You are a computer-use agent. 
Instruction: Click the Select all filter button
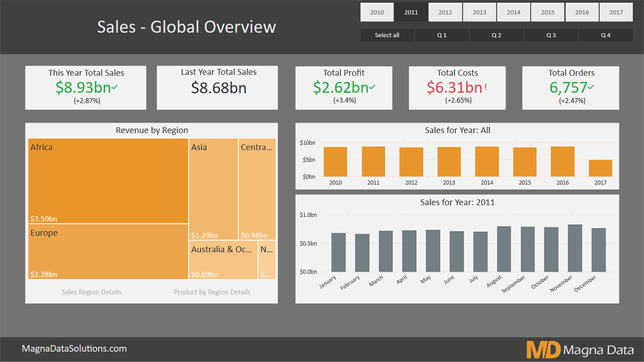click(386, 35)
